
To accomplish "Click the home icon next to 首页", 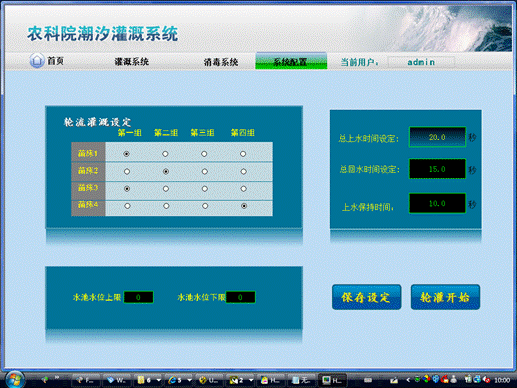I will click(37, 61).
